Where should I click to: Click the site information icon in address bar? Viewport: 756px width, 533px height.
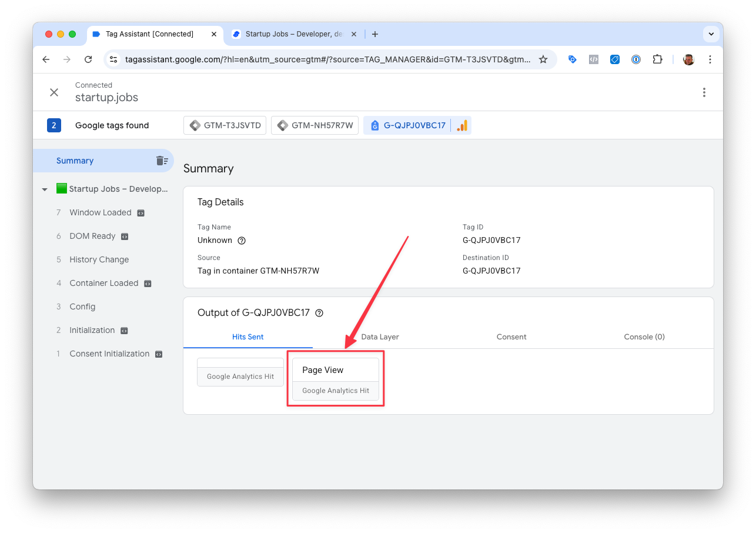[114, 59]
